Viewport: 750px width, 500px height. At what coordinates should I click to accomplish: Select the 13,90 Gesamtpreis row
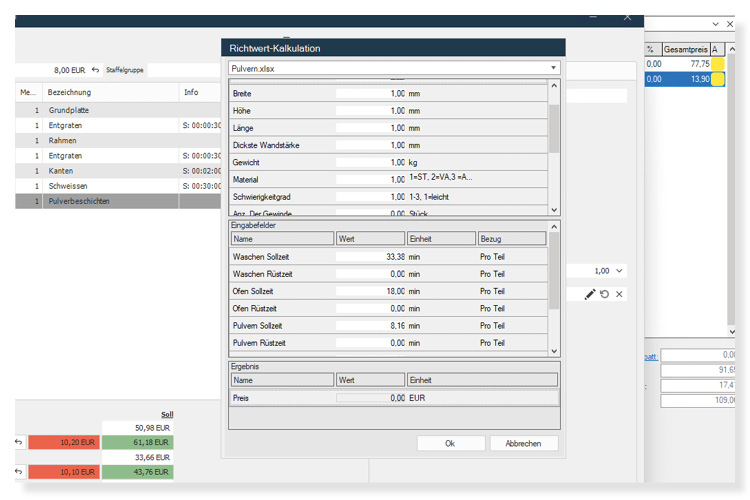685,79
